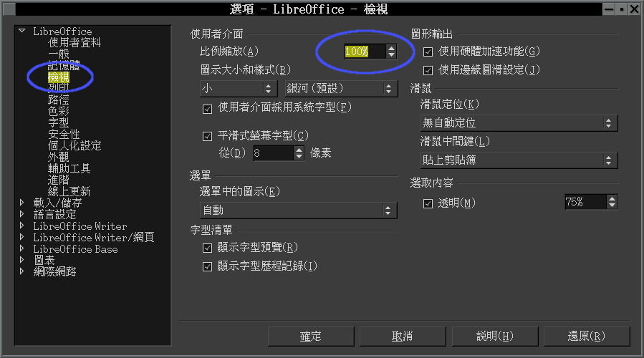Click the 取消 button
Screen dimensions: 644x358
(403, 337)
